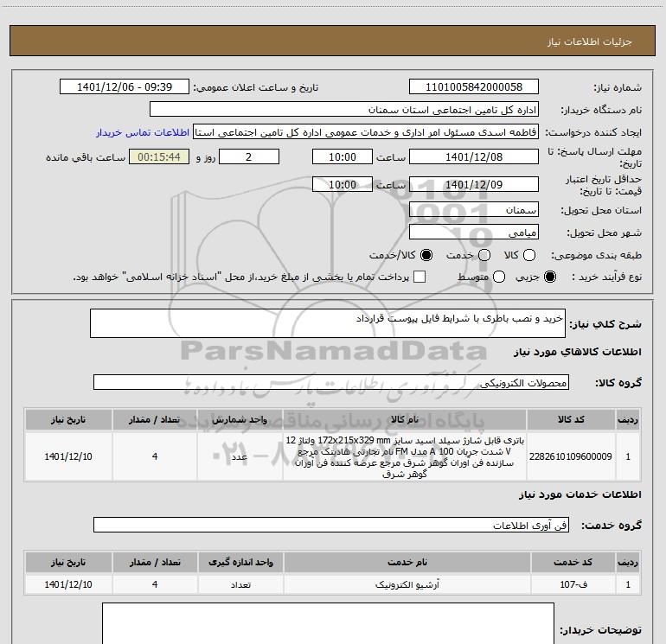Tick the Islamic treasury payment checkbox
The image size is (666, 644).
pos(419,277)
